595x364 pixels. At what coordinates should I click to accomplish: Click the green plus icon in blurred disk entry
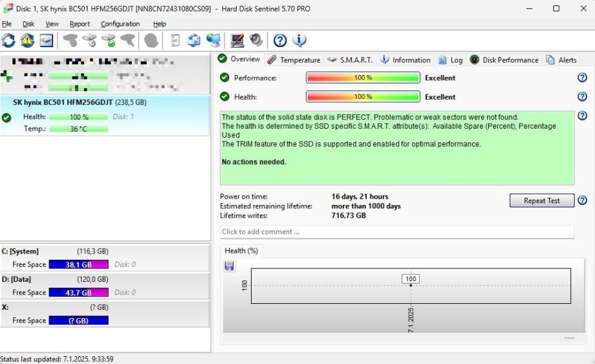6,76
